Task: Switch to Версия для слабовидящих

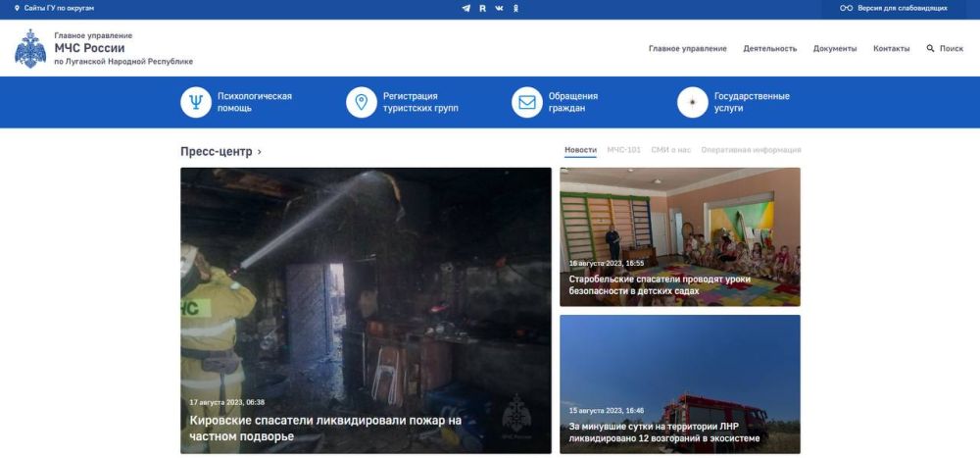Action: pos(902,9)
